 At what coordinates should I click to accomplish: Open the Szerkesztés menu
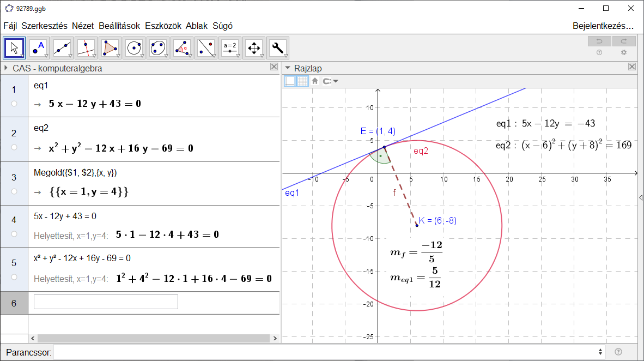[44, 26]
